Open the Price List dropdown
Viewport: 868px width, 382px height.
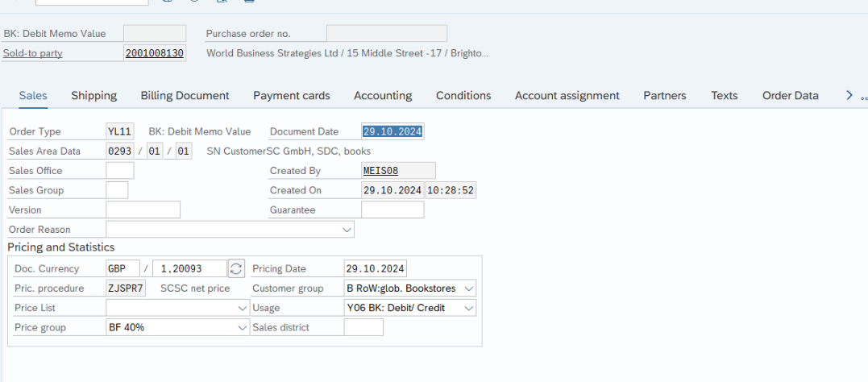(x=242, y=308)
